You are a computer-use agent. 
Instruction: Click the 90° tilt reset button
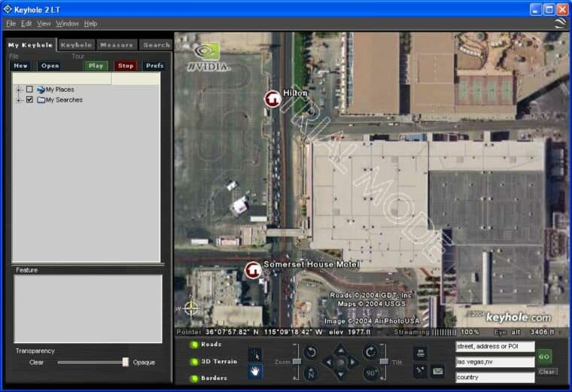pyautogui.click(x=370, y=372)
